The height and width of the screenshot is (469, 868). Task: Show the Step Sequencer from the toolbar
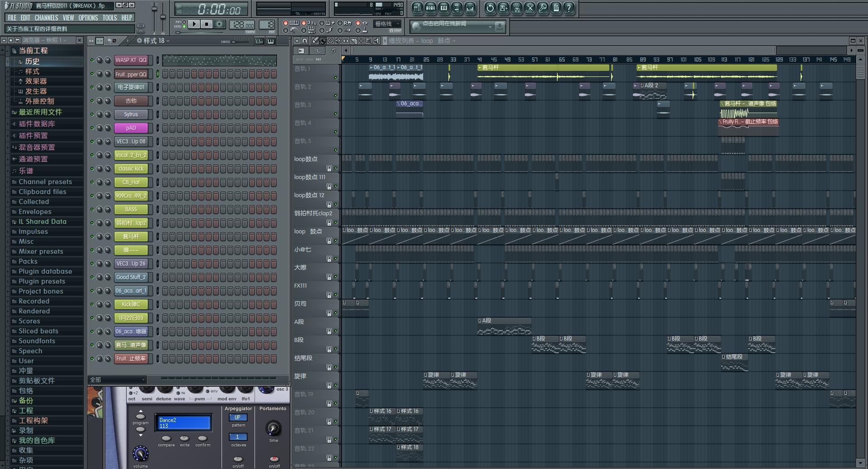click(430, 8)
